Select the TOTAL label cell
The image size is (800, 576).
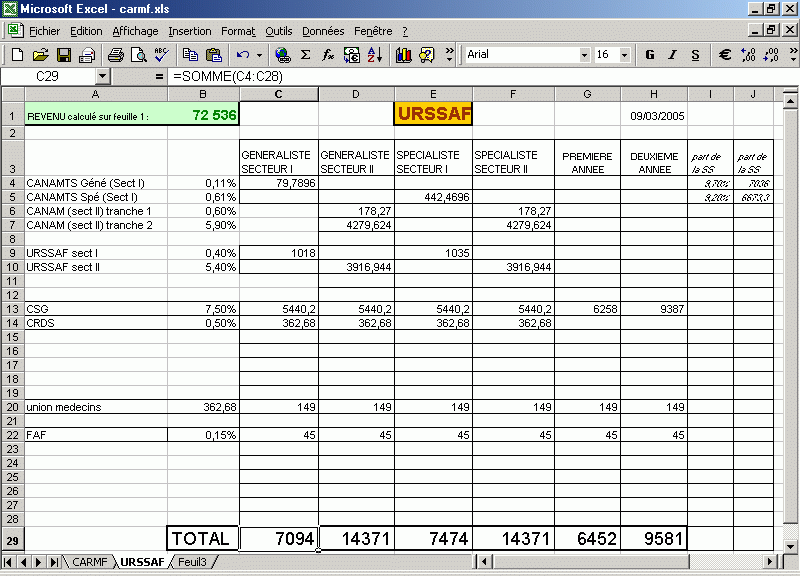tap(203, 539)
